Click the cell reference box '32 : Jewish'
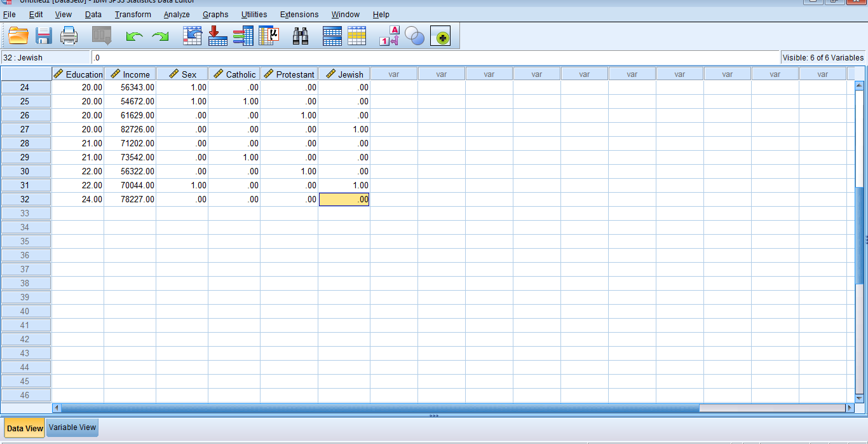This screenshot has width=868, height=444. point(45,57)
